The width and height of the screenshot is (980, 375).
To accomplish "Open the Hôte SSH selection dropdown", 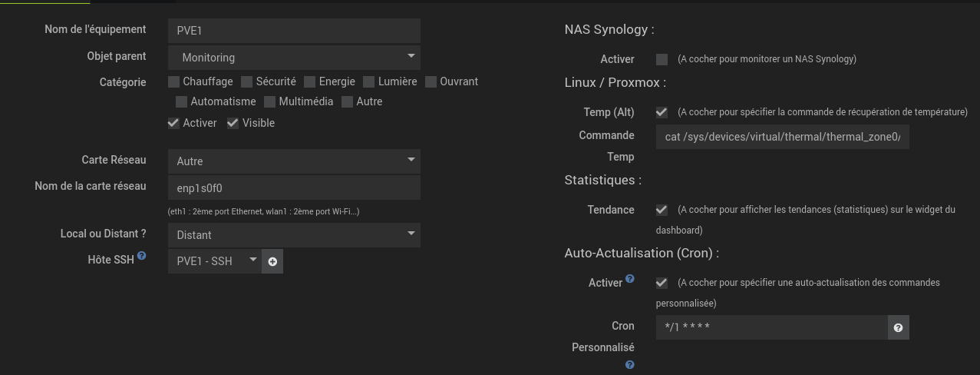I will pyautogui.click(x=215, y=261).
